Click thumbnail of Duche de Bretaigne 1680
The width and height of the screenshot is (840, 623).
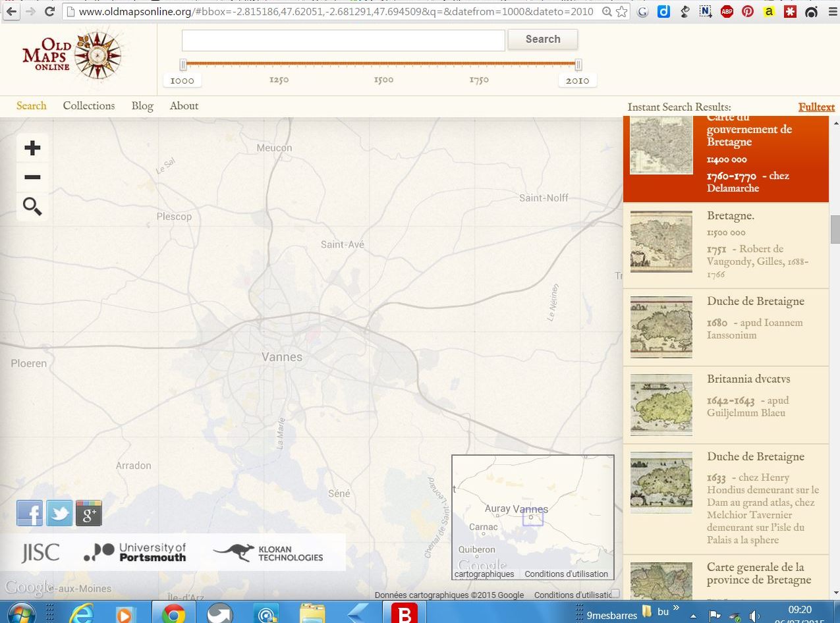click(661, 327)
